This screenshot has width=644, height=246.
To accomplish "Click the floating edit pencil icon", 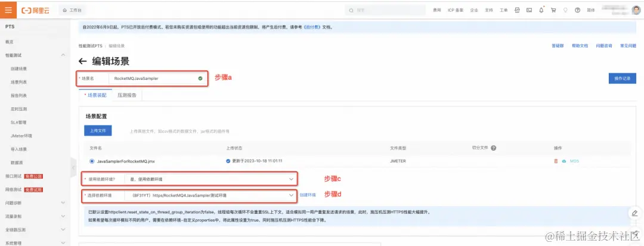I will tap(634, 213).
